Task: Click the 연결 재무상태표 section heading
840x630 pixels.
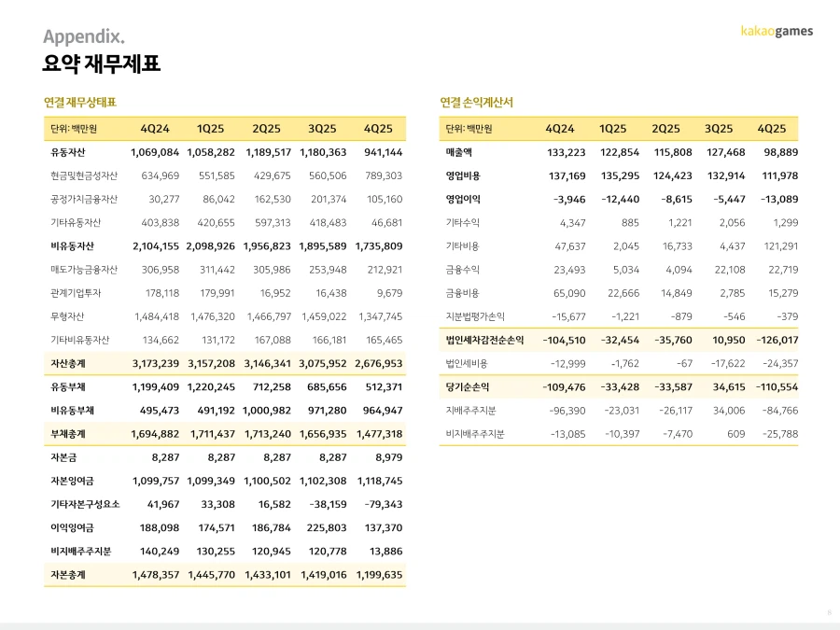Action: pos(79,102)
